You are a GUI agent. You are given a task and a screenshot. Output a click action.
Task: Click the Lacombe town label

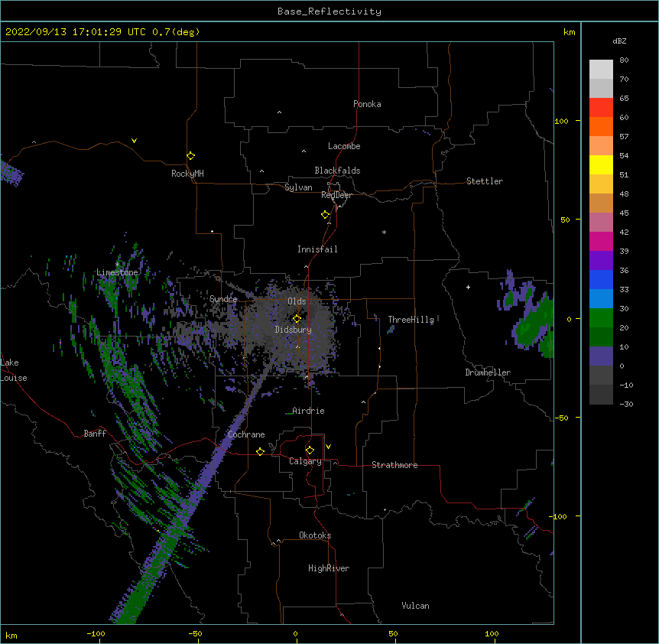click(344, 146)
